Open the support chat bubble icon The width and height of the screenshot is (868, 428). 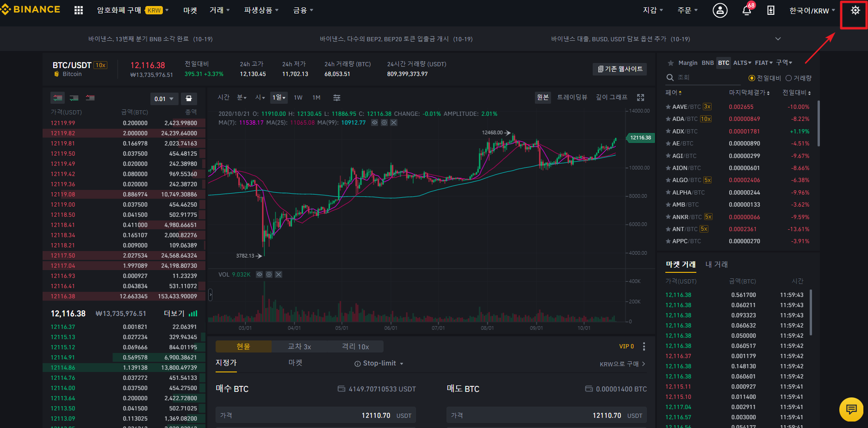point(851,409)
